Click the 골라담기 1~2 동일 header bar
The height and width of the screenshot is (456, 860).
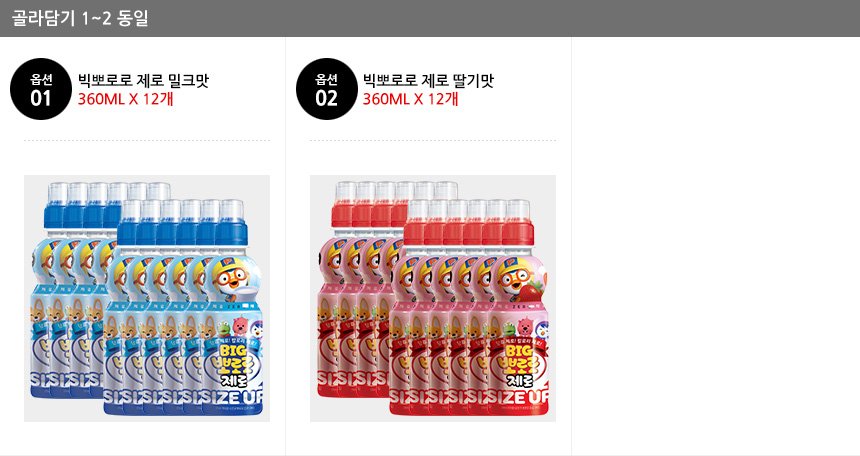point(430,18)
